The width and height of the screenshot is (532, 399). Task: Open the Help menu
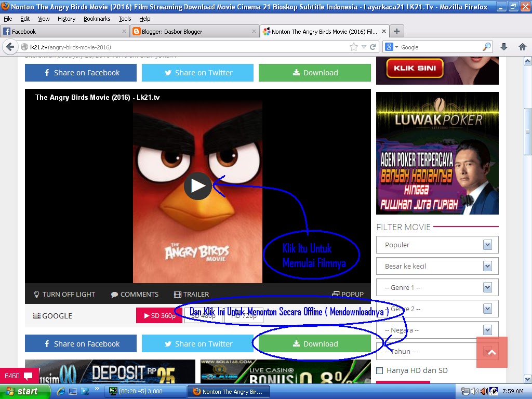pos(144,19)
